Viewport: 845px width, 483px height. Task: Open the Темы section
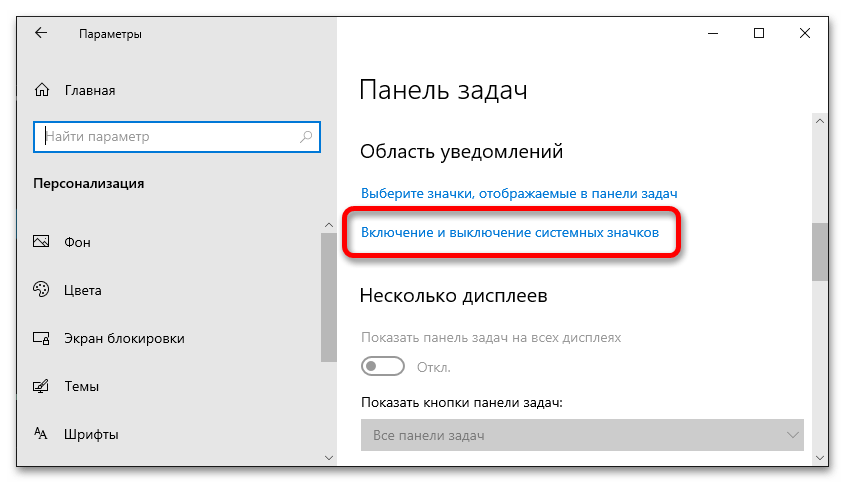click(x=82, y=387)
